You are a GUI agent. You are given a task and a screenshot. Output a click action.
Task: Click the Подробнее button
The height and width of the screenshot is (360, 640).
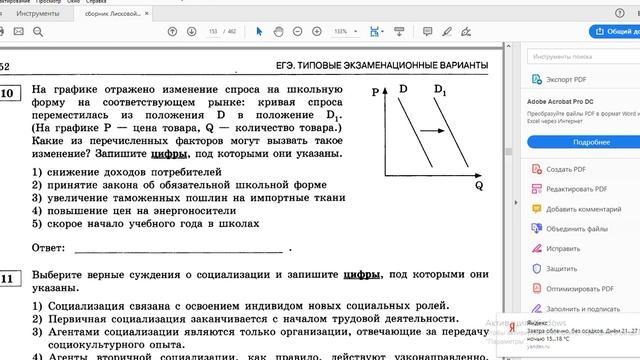tap(591, 142)
